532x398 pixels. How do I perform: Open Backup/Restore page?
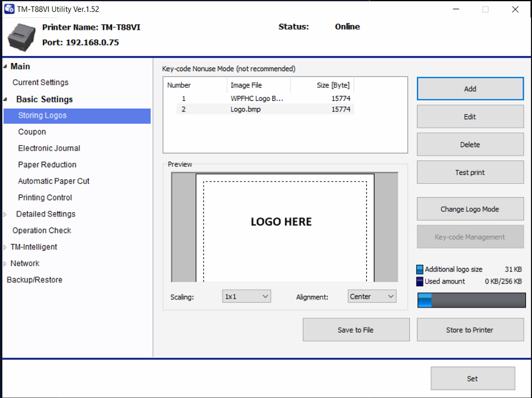34,280
